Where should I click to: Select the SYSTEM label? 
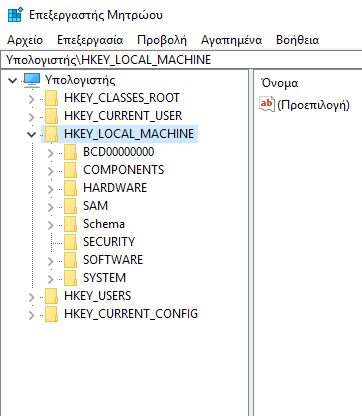[104, 278]
